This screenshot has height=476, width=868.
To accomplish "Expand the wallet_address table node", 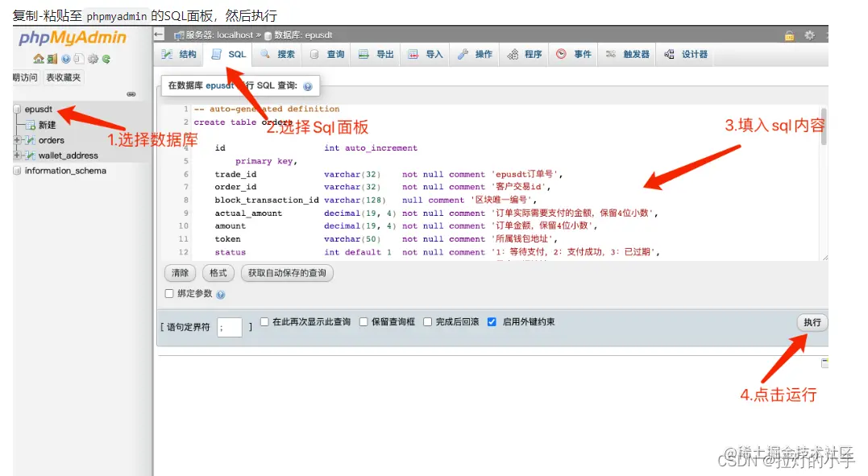I will point(17,154).
